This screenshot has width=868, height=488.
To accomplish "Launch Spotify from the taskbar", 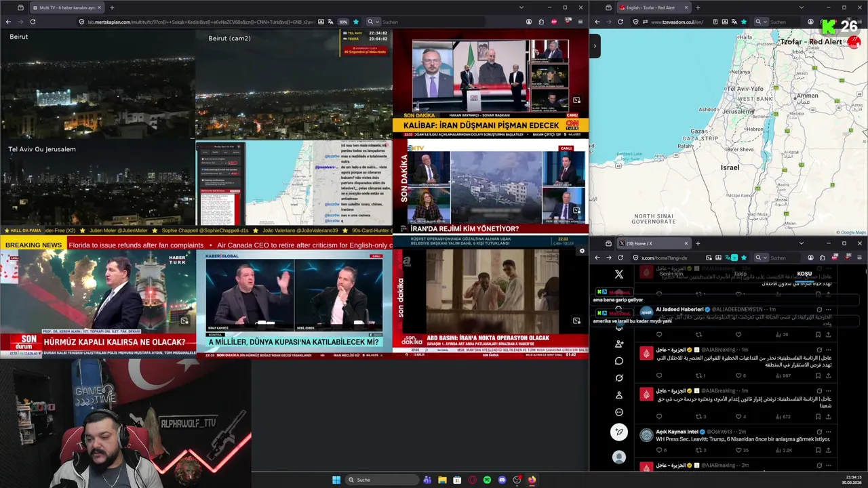I will click(487, 480).
